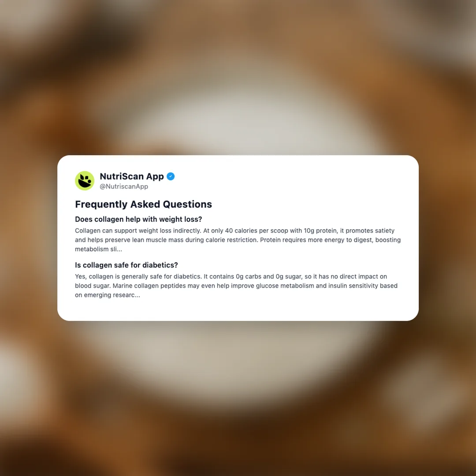Show more at truncated "emerging researc..." text
This screenshot has height=476, width=476.
click(112, 295)
